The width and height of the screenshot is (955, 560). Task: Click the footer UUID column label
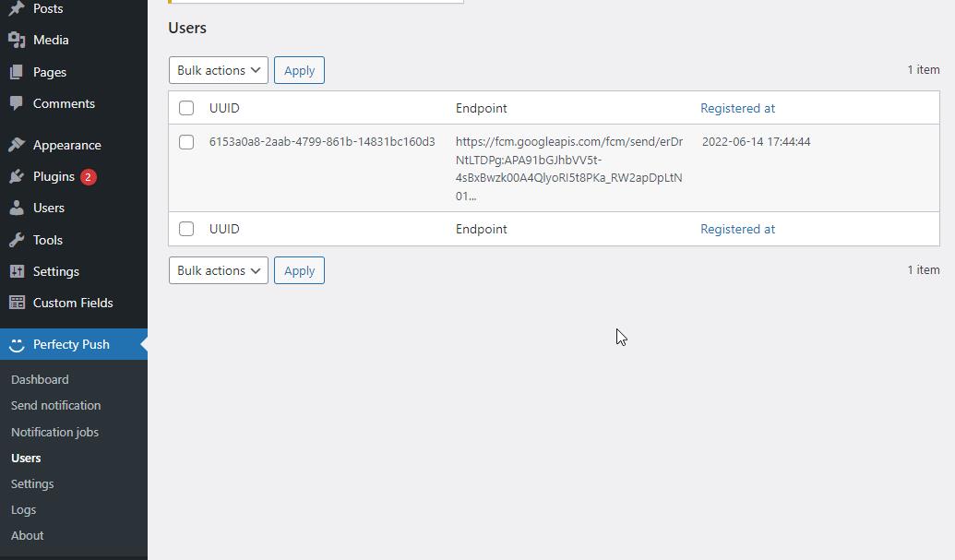click(x=224, y=229)
